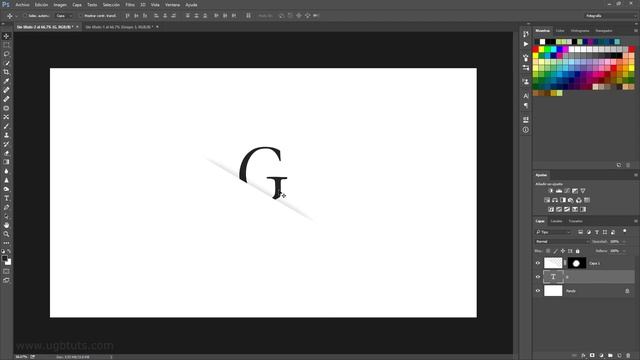Select the Eyedropper tool
Viewport: 640px width, 360px height.
click(6, 81)
